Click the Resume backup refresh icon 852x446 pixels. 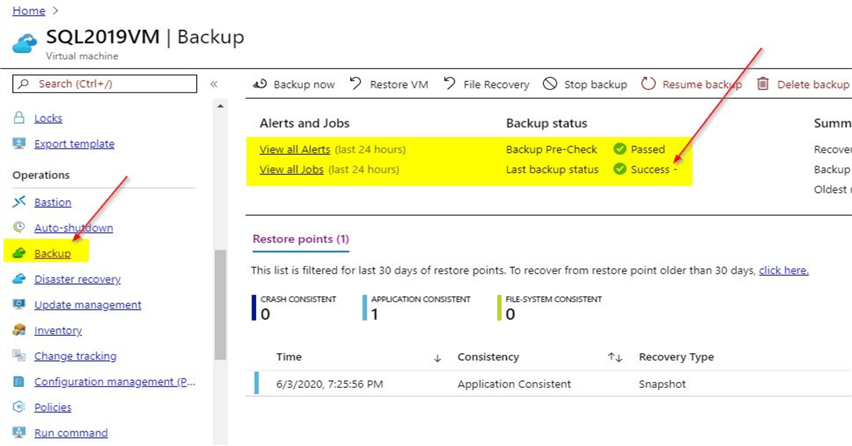click(648, 84)
